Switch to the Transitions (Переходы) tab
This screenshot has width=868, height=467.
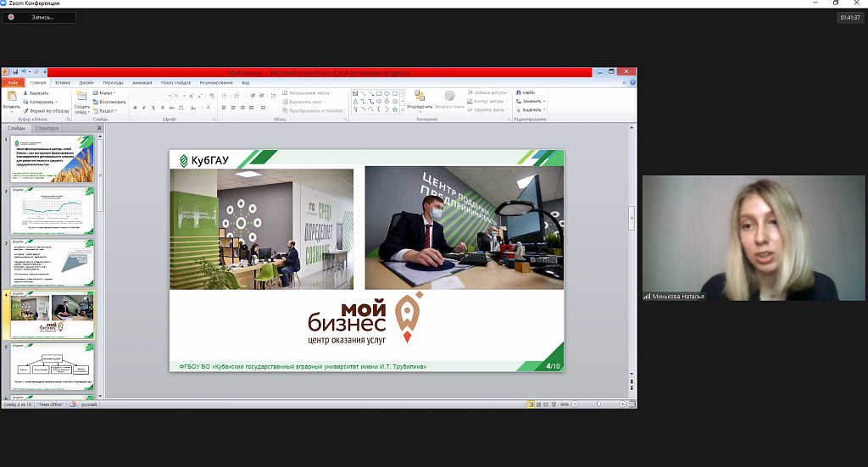[113, 82]
